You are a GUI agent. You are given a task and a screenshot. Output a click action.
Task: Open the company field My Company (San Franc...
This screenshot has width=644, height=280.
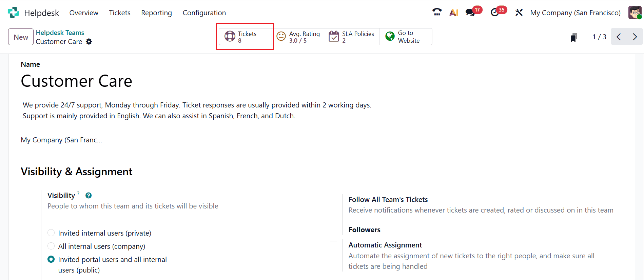tap(61, 140)
